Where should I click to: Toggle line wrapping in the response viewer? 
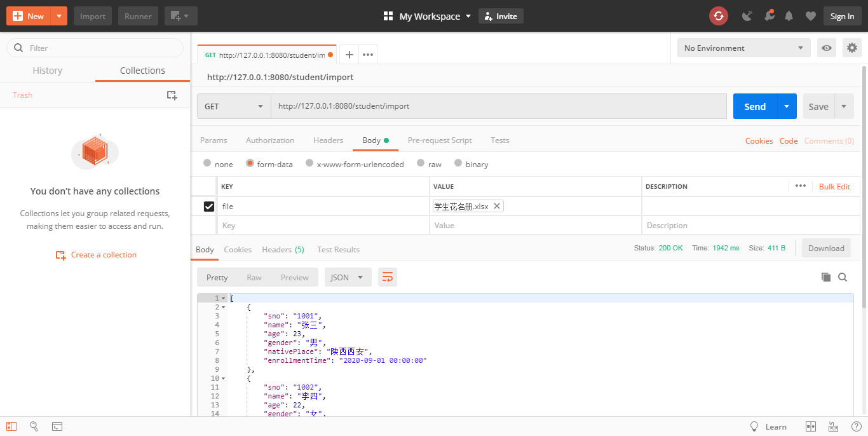pyautogui.click(x=388, y=277)
